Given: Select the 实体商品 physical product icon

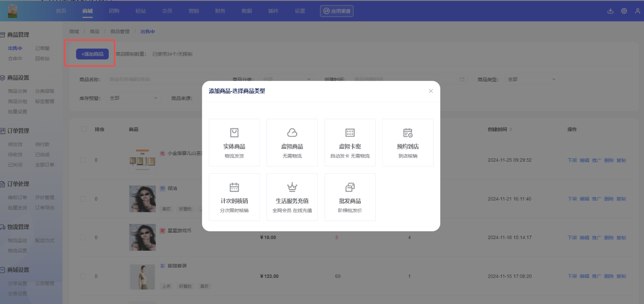Looking at the screenshot, I should coord(234,132).
